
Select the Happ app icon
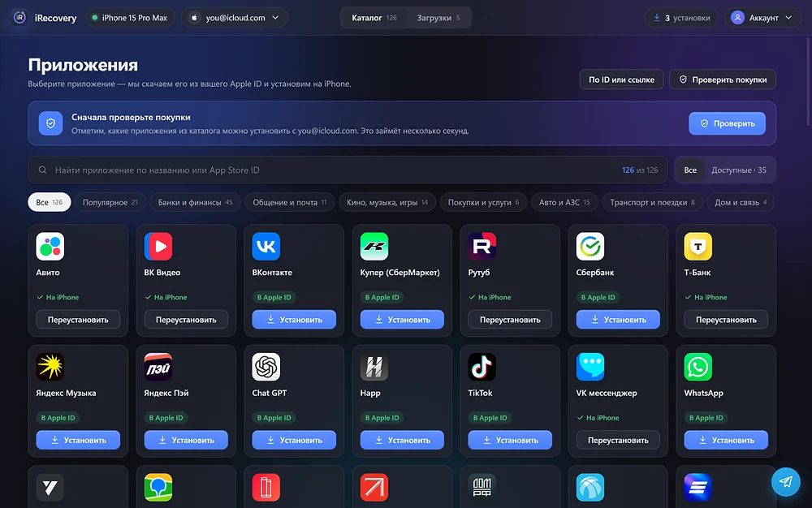click(374, 367)
